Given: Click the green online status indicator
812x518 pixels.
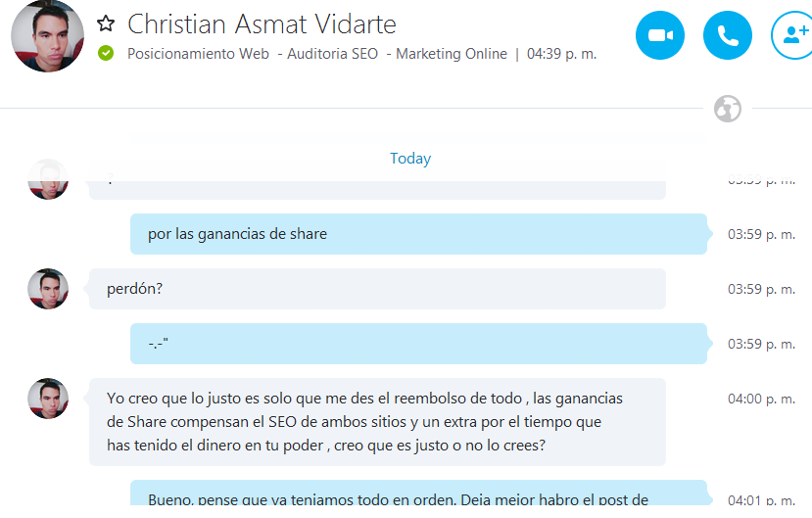Looking at the screenshot, I should pyautogui.click(x=106, y=53).
